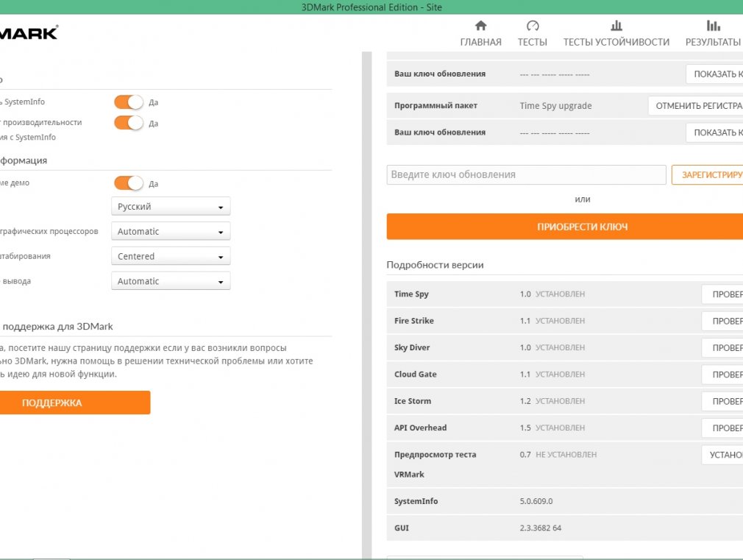743x560 pixels.
Task: Click the 'Fire Strike' row label
Action: (413, 321)
